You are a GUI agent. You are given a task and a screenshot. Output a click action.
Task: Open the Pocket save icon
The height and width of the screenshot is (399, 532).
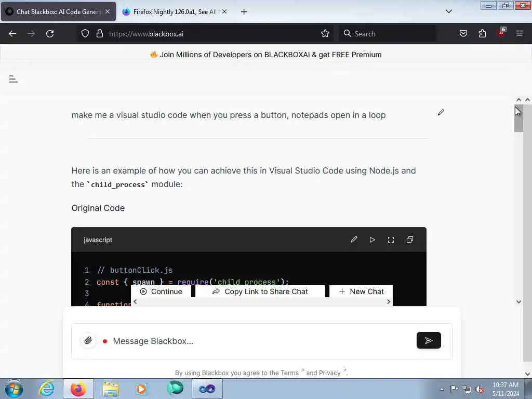pyautogui.click(x=463, y=34)
